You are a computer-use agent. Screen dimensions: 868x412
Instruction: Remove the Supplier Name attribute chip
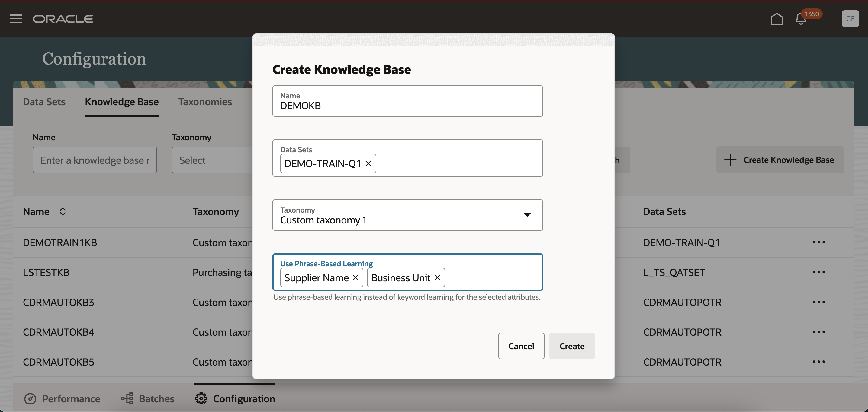pyautogui.click(x=355, y=278)
